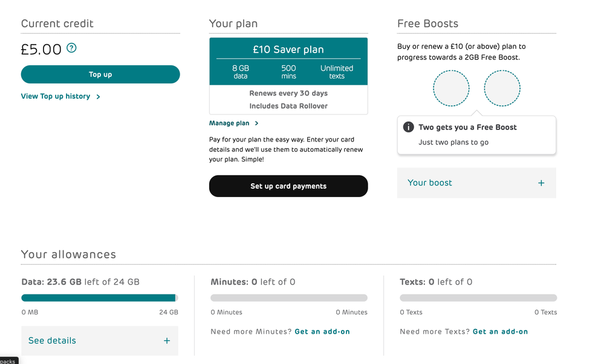
Task: Get an add-on for more Minutes
Action: coord(322,331)
